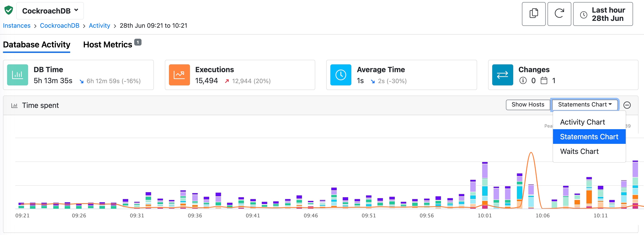This screenshot has width=644, height=235.
Task: Click the 10:06 time axis label
Action: tap(542, 216)
